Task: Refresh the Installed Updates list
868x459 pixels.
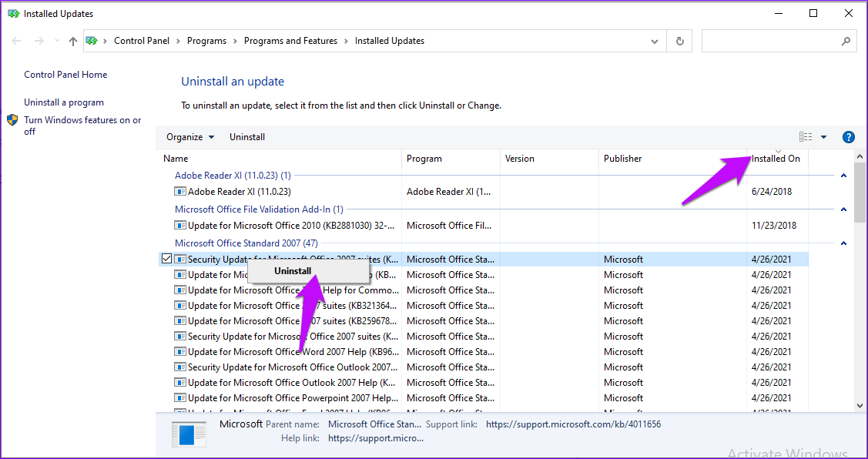Action: click(x=680, y=41)
